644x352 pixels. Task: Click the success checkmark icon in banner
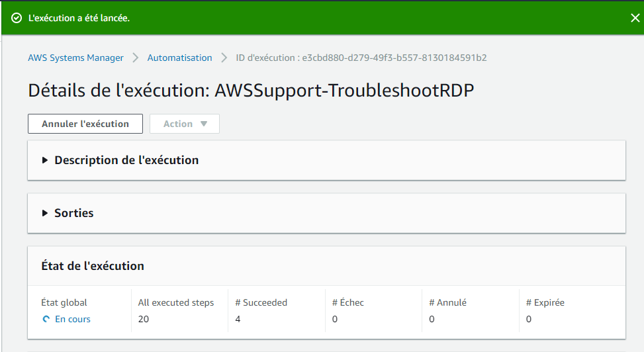[17, 18]
